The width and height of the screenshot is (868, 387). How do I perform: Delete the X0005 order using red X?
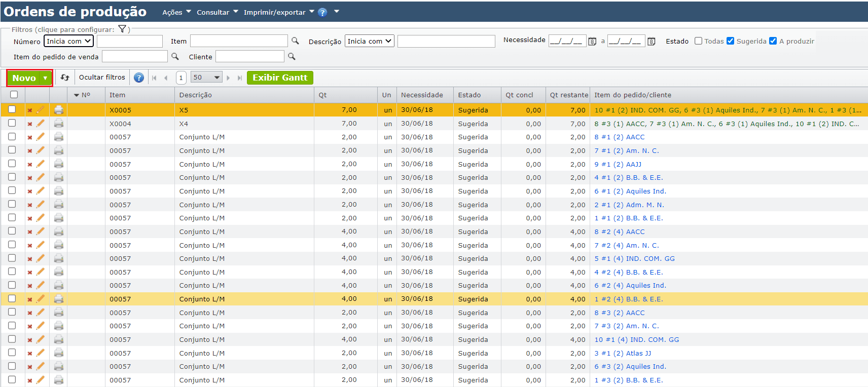[30, 110]
